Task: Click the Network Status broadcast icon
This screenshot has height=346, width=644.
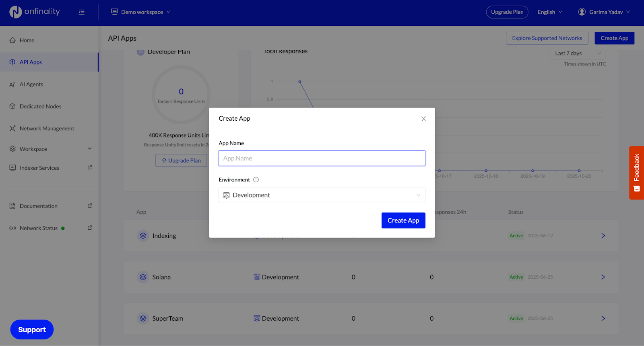Action: tap(12, 228)
